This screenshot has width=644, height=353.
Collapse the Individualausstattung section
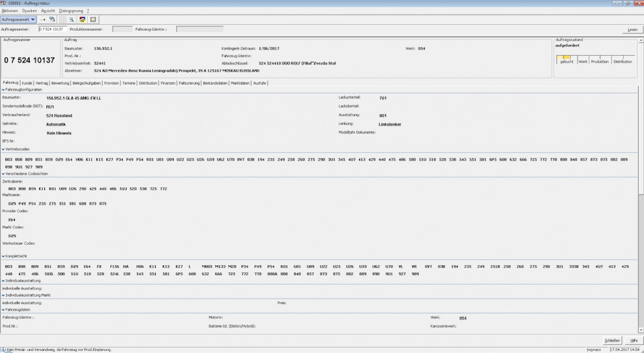tap(3, 281)
